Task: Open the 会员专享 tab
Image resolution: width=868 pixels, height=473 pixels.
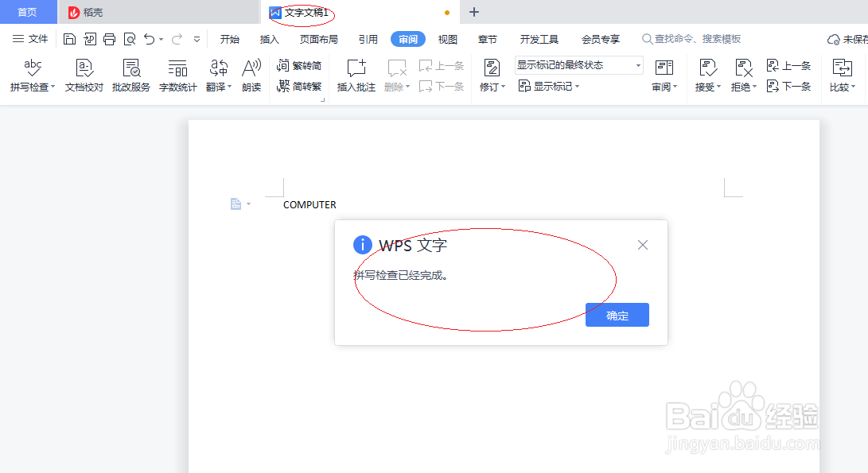Action: click(x=601, y=39)
